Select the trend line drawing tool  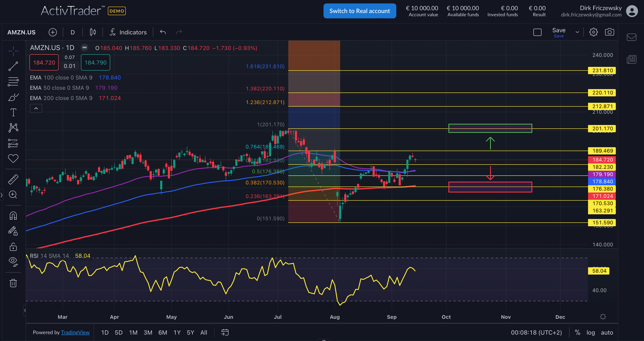[13, 66]
